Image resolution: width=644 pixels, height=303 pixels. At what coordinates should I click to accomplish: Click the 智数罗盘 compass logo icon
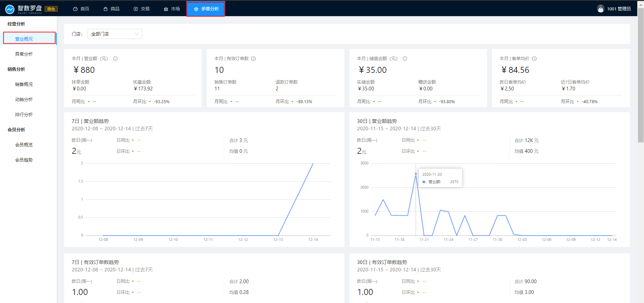10,9
